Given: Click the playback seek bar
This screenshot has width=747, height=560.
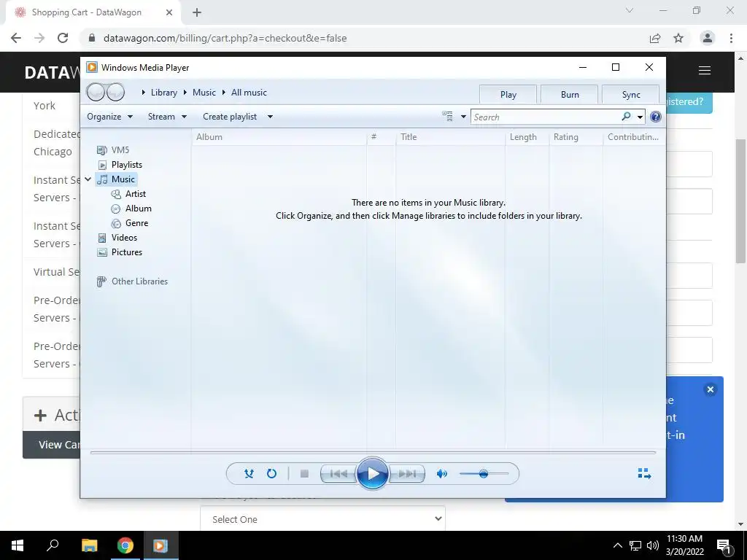Looking at the screenshot, I should [373, 452].
